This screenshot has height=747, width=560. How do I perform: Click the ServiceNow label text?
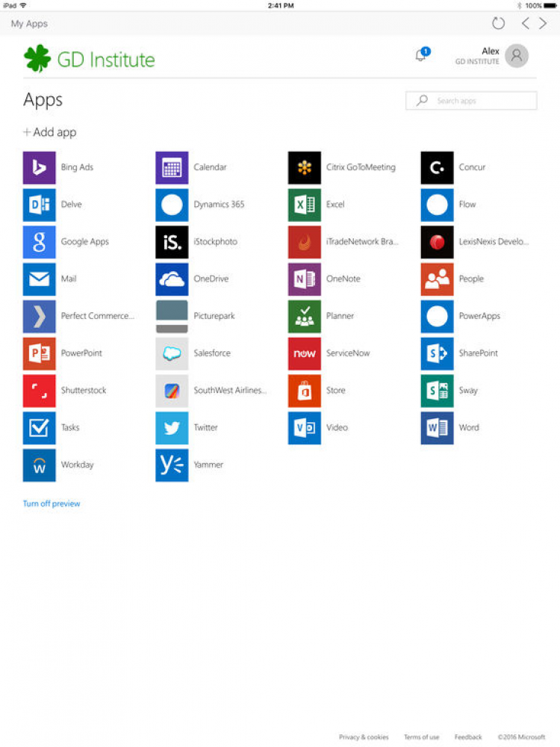[x=348, y=353]
